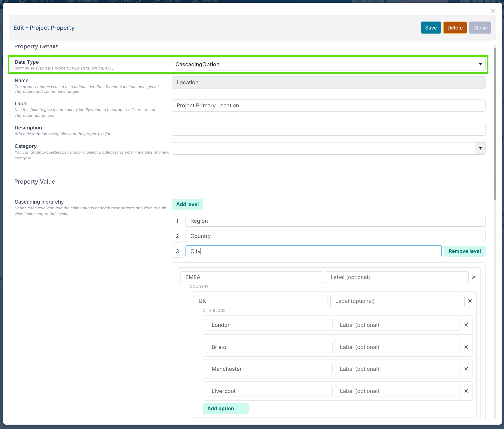Click the Description input field

(328, 130)
